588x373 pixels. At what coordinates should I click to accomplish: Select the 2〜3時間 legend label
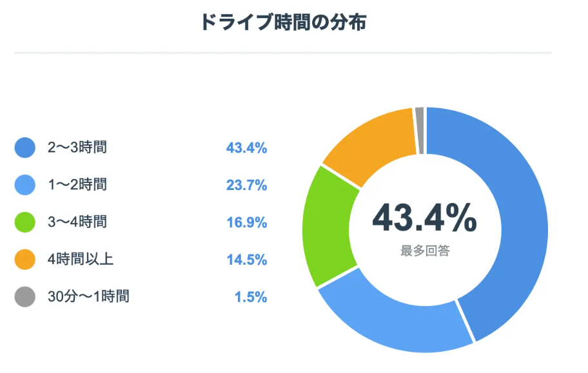point(77,148)
